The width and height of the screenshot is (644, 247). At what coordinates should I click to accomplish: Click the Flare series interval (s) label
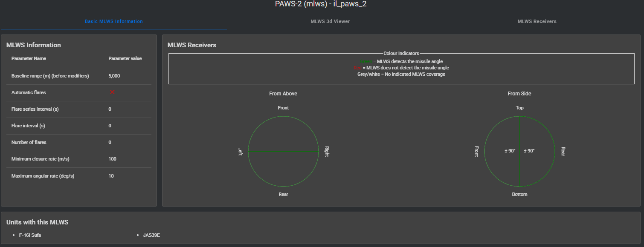(35, 109)
